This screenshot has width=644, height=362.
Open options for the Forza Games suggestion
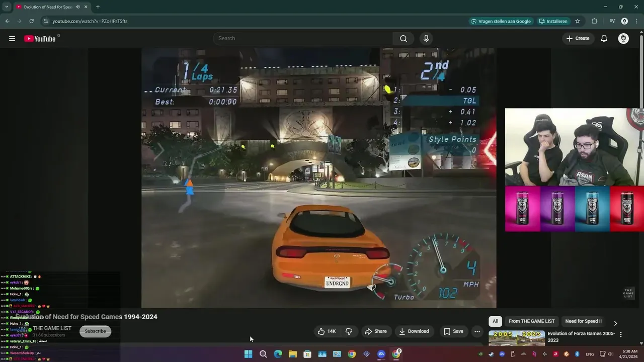(x=621, y=335)
